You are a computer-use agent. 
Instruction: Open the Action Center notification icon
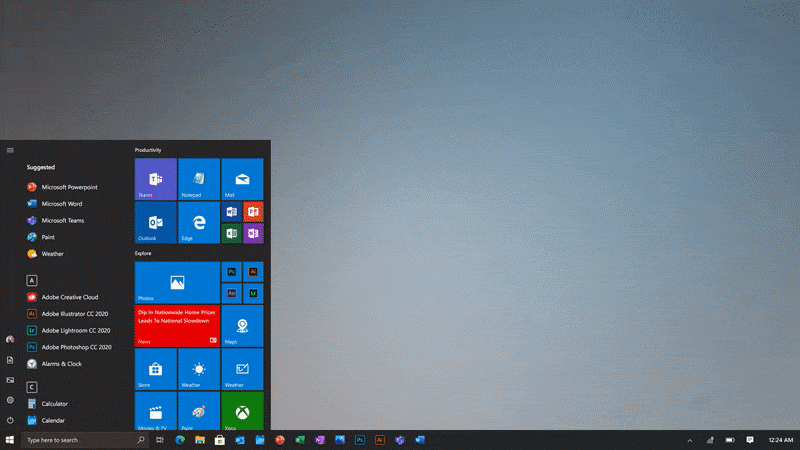point(750,440)
